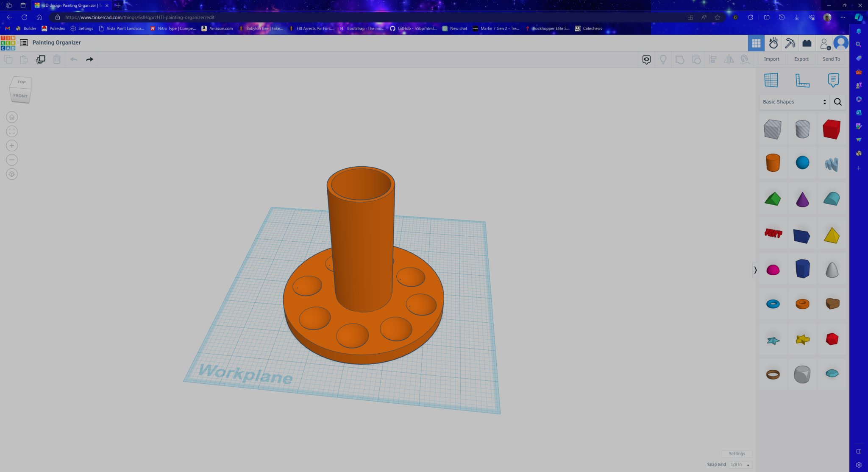Collapse the shapes panel with the chevron

755,270
